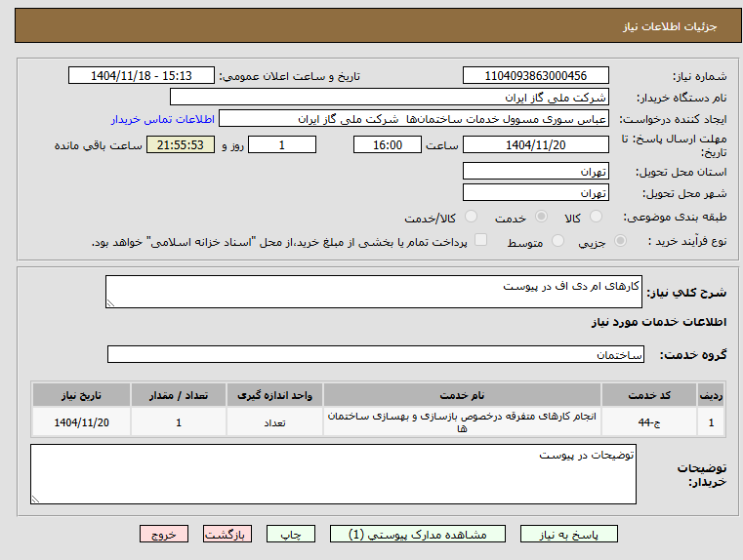The height and width of the screenshot is (560, 743).
Task: Click the شهر محل تحویل field
Action: pos(536,192)
